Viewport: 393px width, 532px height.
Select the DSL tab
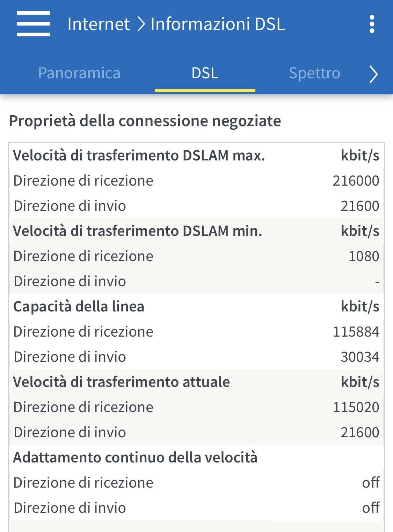pos(205,73)
